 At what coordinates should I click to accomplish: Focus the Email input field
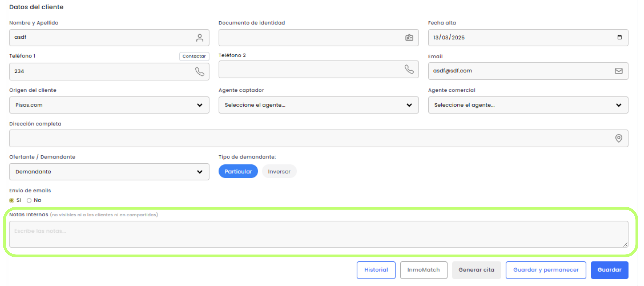pos(528,71)
